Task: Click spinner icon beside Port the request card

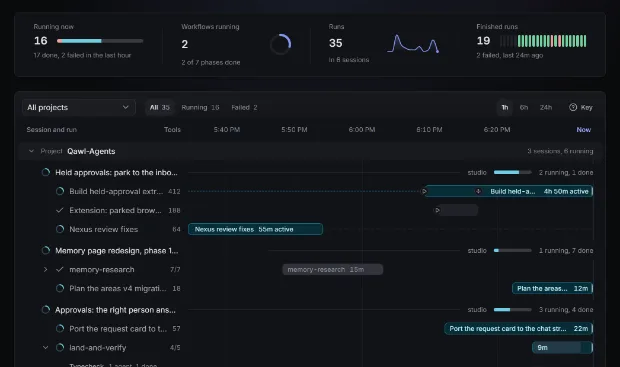Action: (x=60, y=329)
